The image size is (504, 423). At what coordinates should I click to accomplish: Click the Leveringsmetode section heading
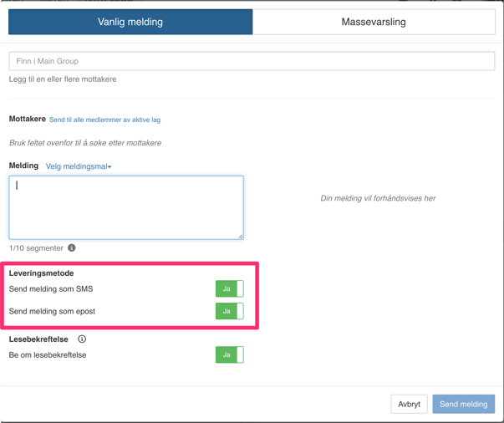41,273
